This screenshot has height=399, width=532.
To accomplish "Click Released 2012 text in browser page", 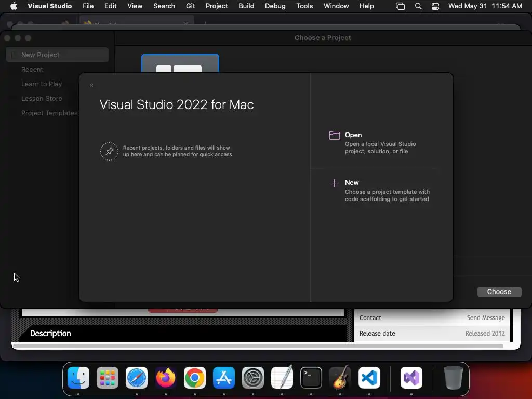I will 485,333.
